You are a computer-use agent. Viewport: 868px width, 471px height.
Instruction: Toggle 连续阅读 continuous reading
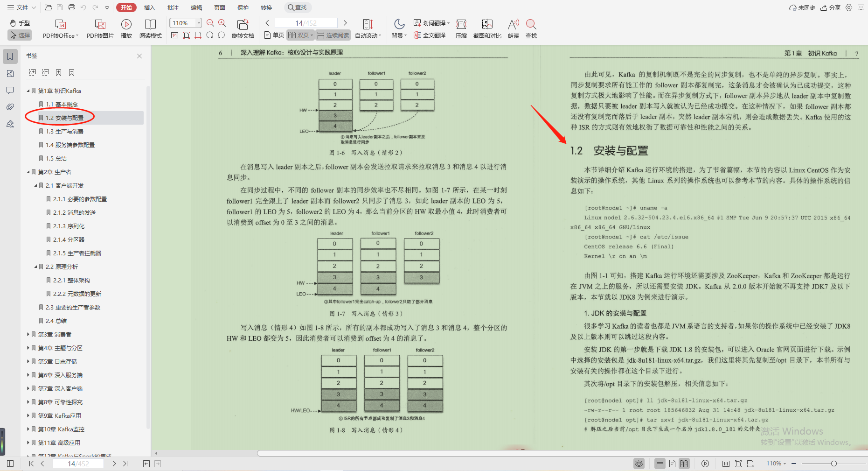(x=333, y=35)
